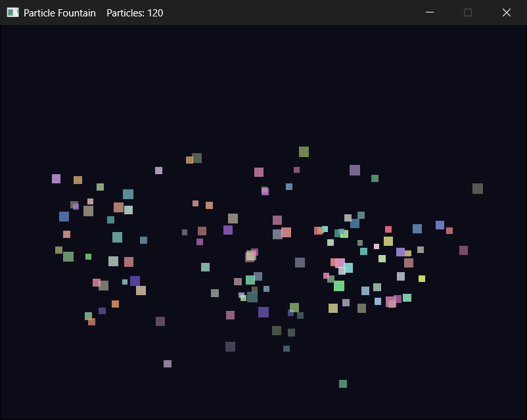Click the Particle Fountain app icon
The height and width of the screenshot is (420, 527).
pyautogui.click(x=12, y=12)
